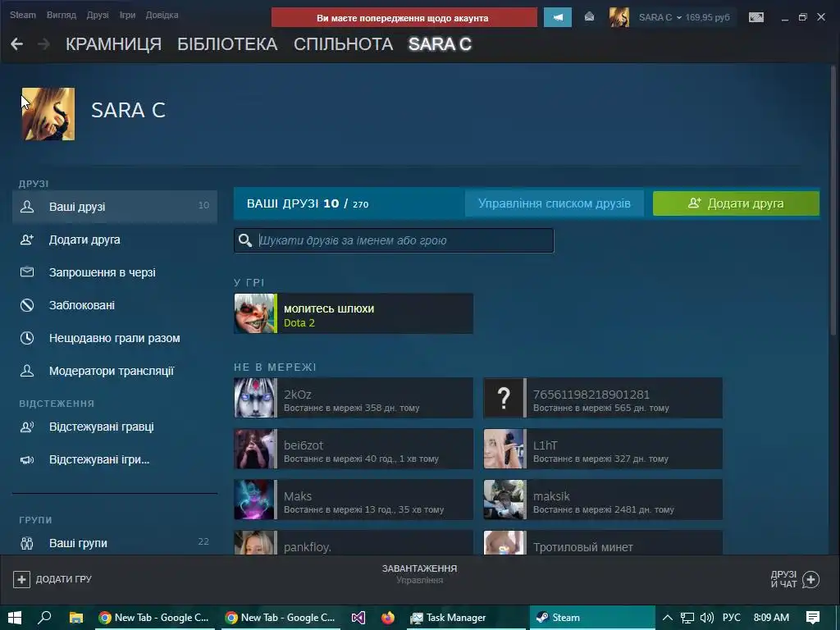The image size is (840, 630).
Task: Click the followed games megaphone icon
Action: [x=27, y=459]
